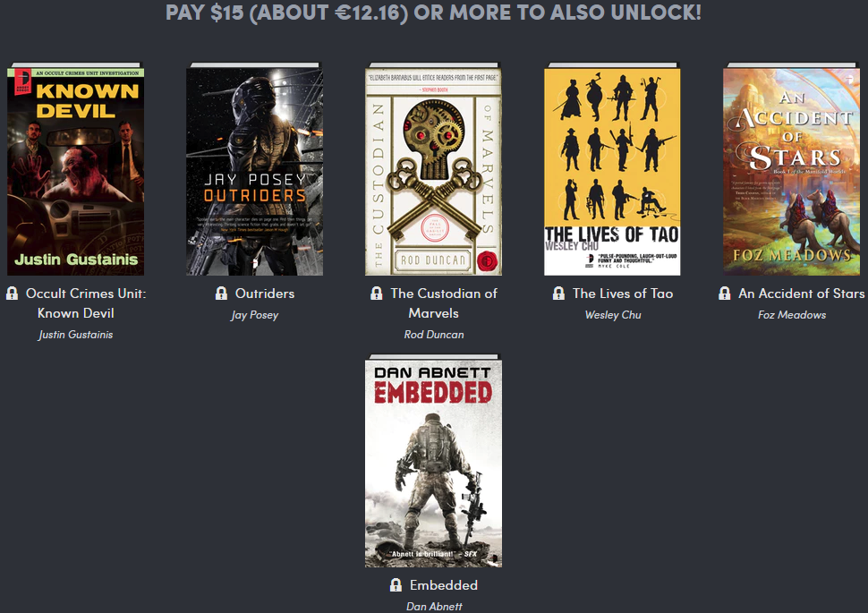Click the Pay $15 or more heading
This screenshot has width=868, height=613.
(x=433, y=13)
